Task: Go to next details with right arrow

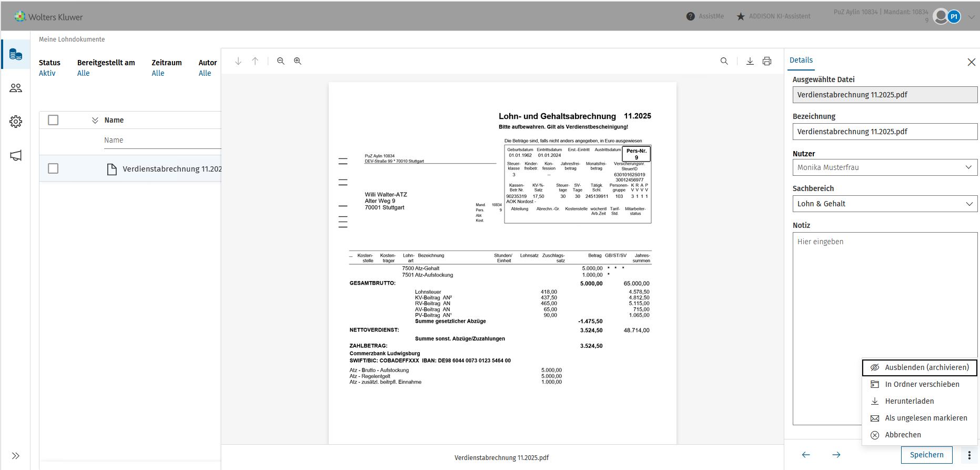Action: pyautogui.click(x=836, y=455)
